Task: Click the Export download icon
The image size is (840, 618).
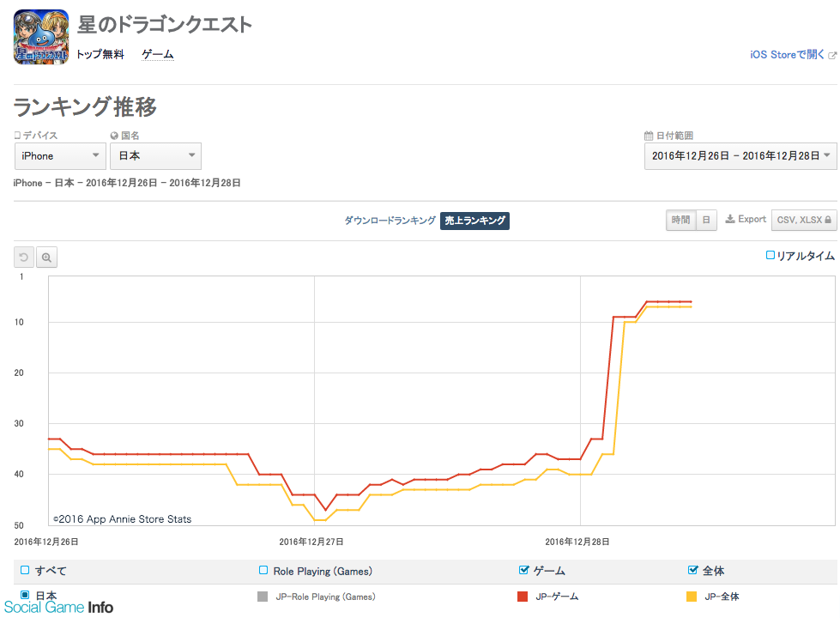Action: (729, 219)
